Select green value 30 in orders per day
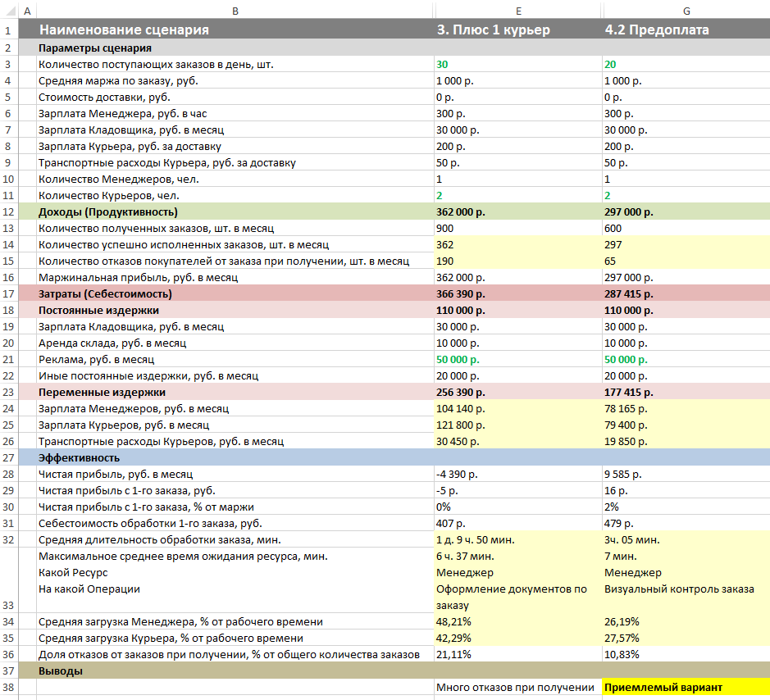This screenshot has height=700, width=770. (x=442, y=64)
